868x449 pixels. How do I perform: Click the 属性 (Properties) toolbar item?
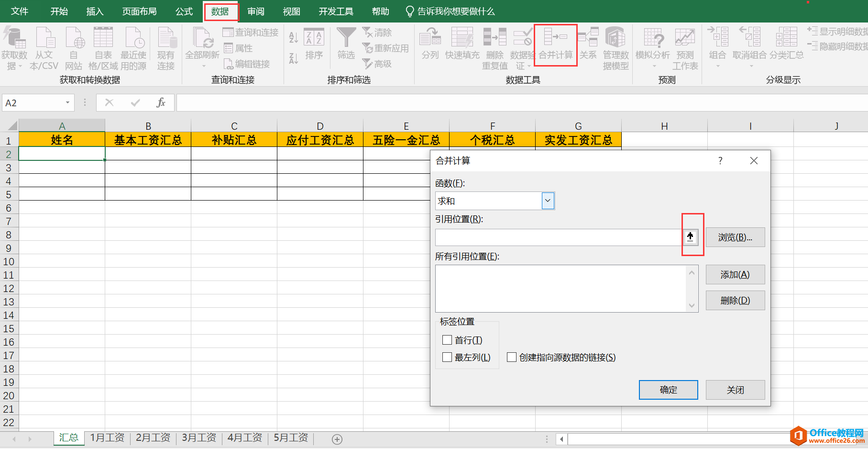[x=238, y=48]
